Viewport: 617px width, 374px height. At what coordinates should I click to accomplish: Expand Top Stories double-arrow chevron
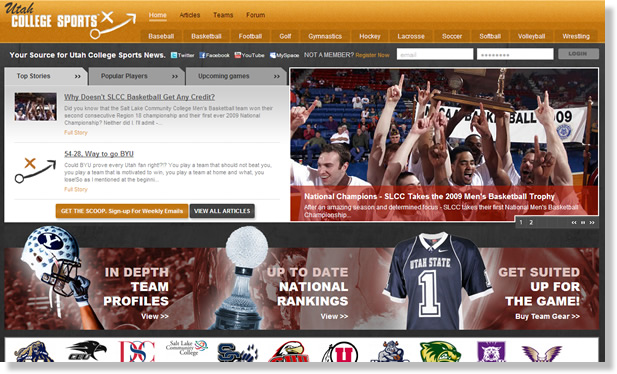[x=78, y=77]
